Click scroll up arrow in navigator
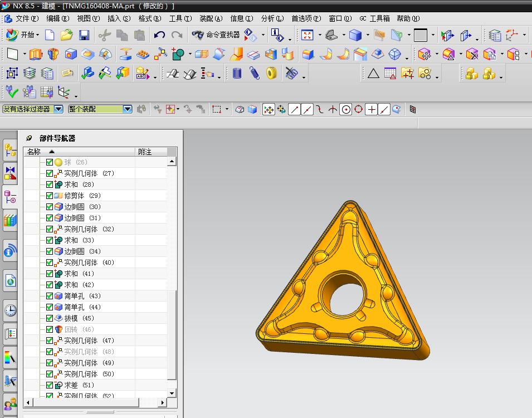 pos(172,161)
